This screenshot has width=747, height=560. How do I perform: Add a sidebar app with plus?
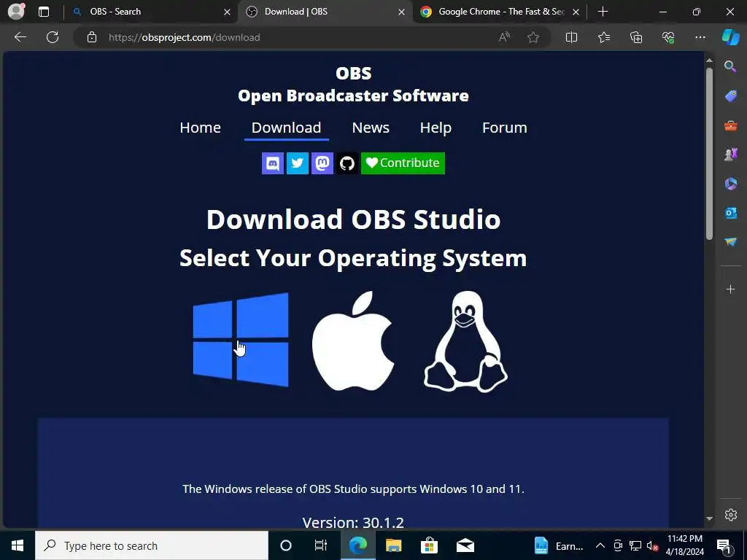730,289
